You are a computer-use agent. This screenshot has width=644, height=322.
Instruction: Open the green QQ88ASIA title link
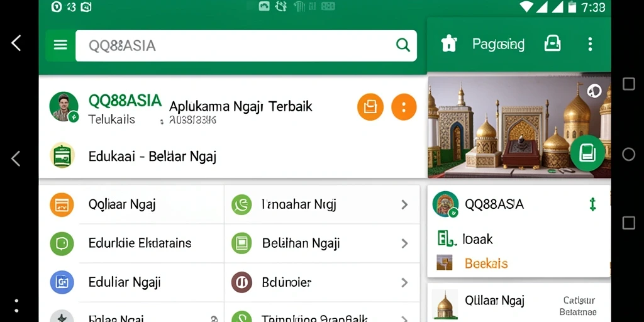125,101
